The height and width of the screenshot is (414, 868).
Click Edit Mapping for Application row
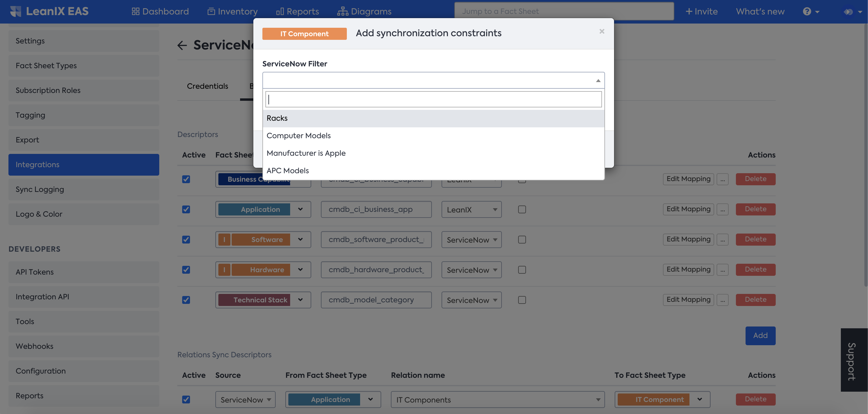tap(688, 209)
